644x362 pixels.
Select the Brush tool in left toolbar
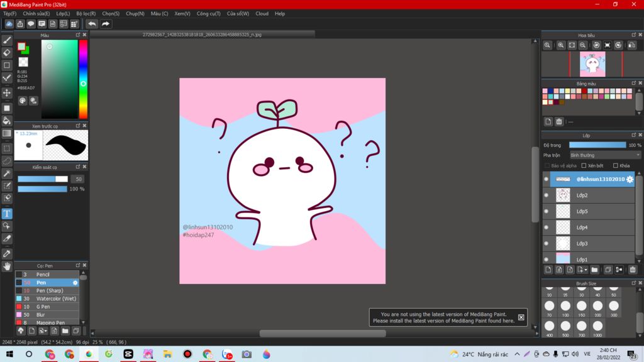tap(7, 40)
